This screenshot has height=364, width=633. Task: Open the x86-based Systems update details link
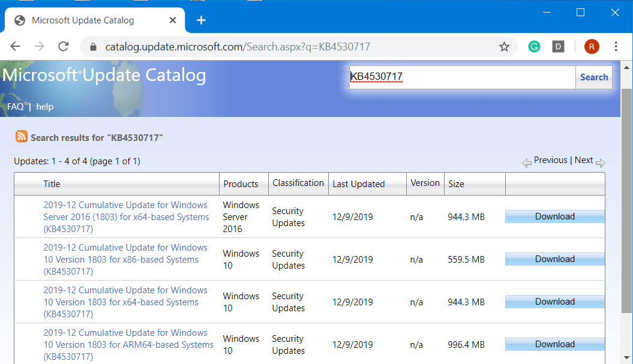tap(125, 259)
